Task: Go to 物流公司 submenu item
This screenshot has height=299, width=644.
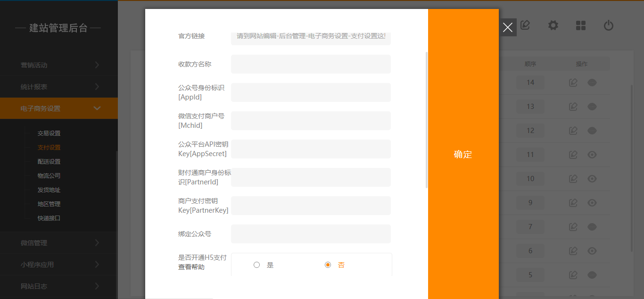Action: click(49, 176)
